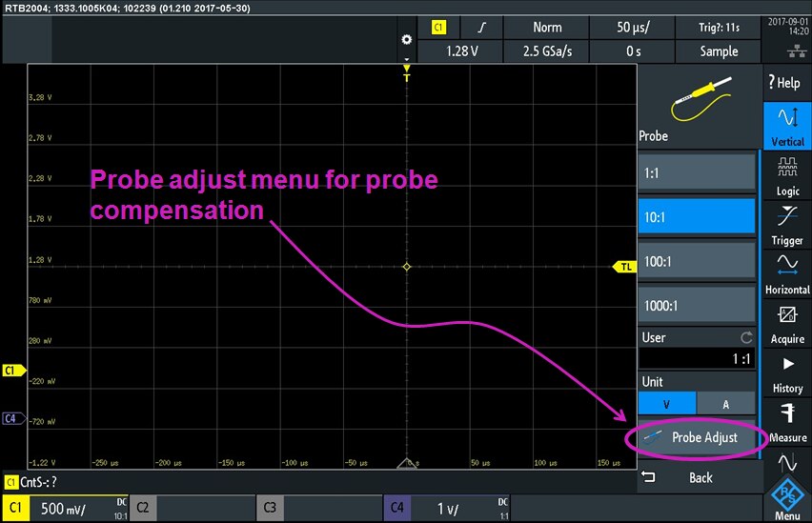Click the Probe Adjust button
812x523 pixels.
[x=697, y=437]
